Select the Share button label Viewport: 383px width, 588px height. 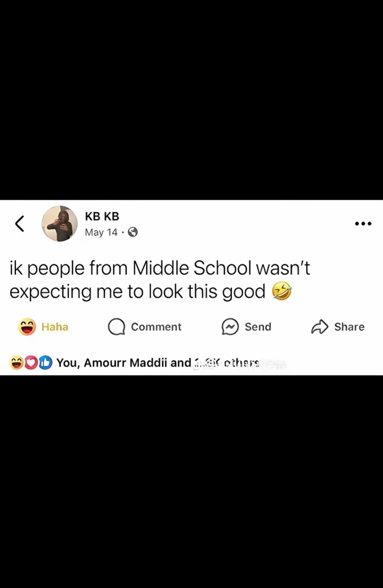click(x=349, y=327)
